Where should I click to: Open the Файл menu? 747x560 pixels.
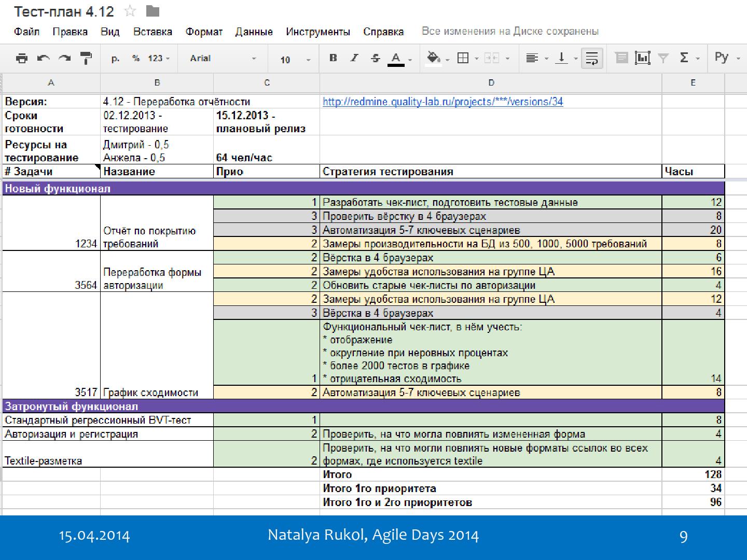[x=26, y=32]
